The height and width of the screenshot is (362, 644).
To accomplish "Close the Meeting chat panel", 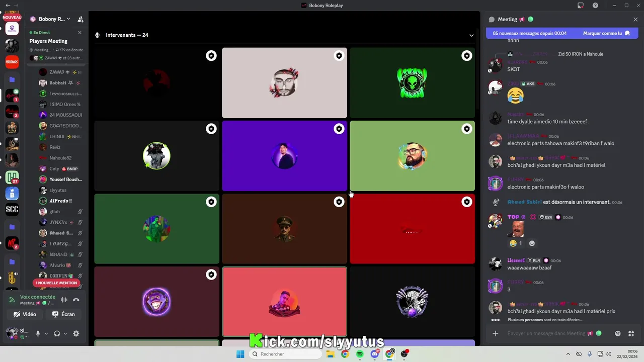I will pyautogui.click(x=635, y=19).
